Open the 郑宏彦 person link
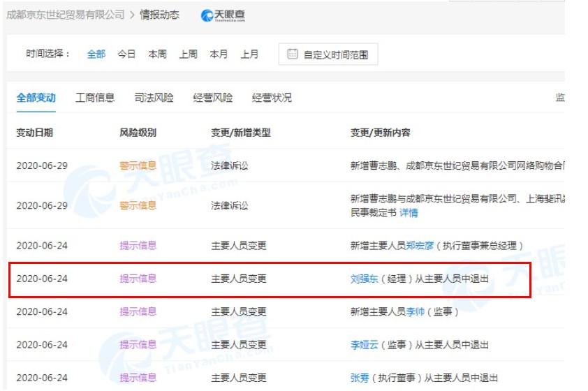The height and width of the screenshot is (391, 588). click(x=420, y=246)
